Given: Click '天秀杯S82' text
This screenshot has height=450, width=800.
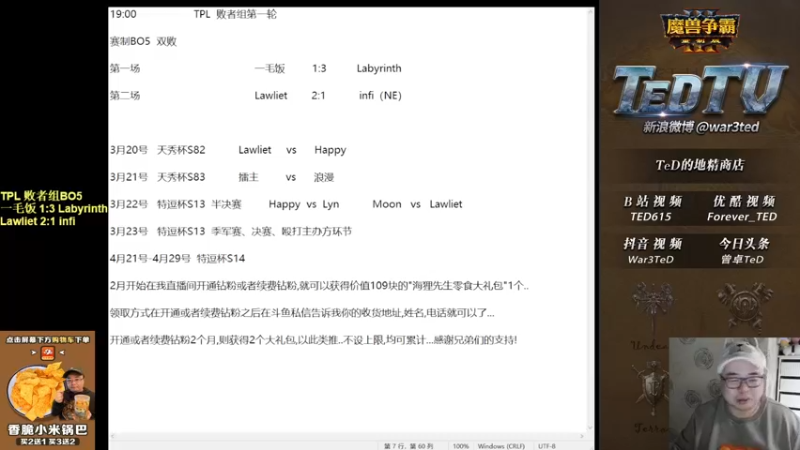Looking at the screenshot, I should point(181,150).
